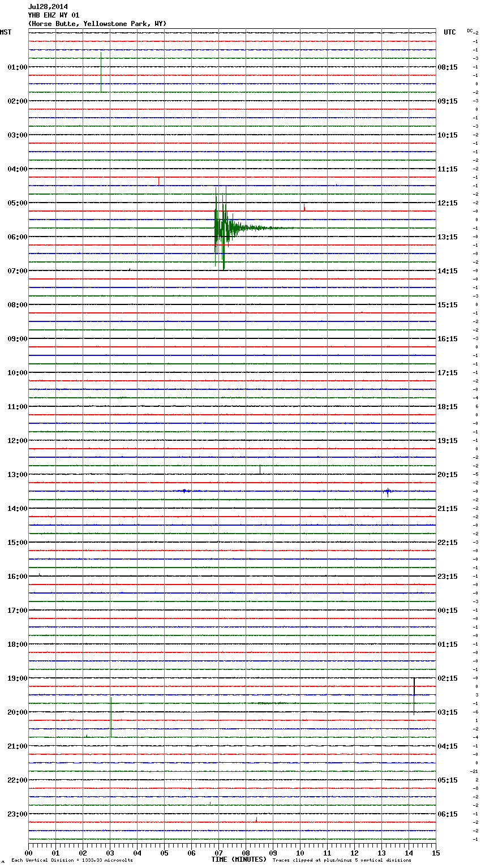
Task: Select the 05:00 MST time label
Action: coord(18,203)
